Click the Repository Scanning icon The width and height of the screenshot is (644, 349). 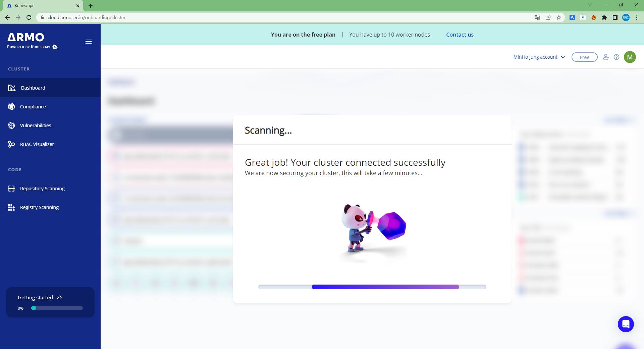click(11, 189)
